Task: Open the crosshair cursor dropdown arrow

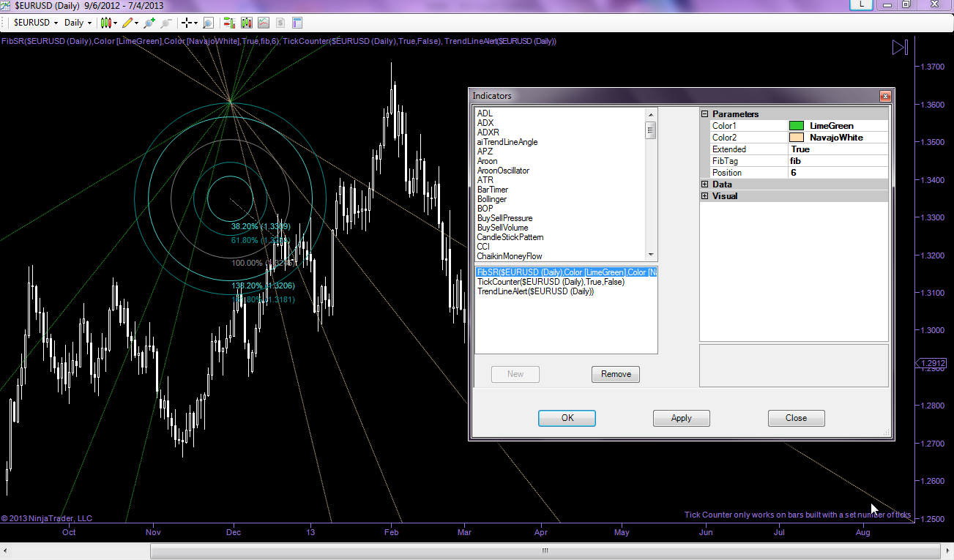Action: coord(196,23)
